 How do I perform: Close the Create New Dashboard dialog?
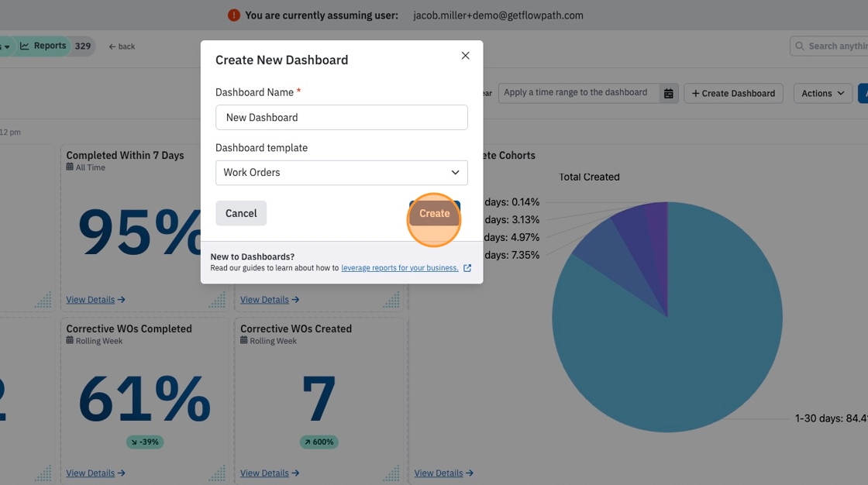tap(466, 55)
